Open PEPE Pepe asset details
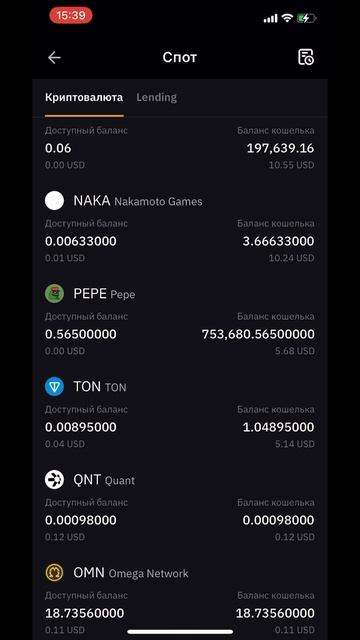This screenshot has width=360, height=640. pyautogui.click(x=180, y=320)
